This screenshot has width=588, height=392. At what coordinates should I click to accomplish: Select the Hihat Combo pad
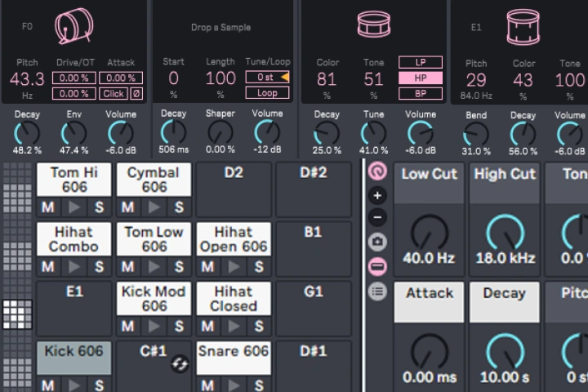[74, 239]
